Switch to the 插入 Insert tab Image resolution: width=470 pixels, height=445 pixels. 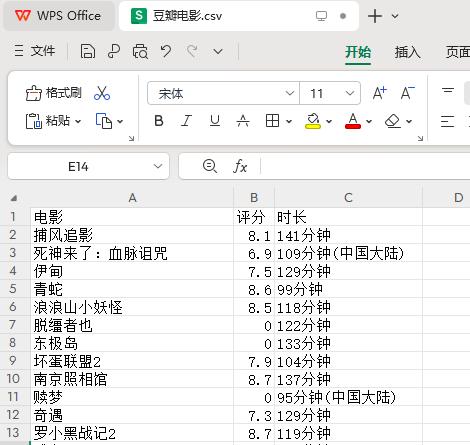point(407,52)
